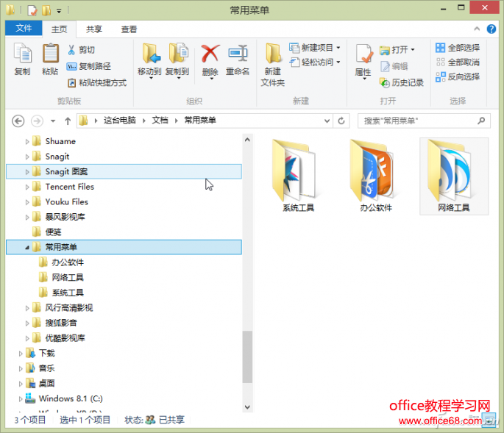The image size is (504, 433).
Task: Click the Edit (编辑) ribbon item
Action: (394, 66)
